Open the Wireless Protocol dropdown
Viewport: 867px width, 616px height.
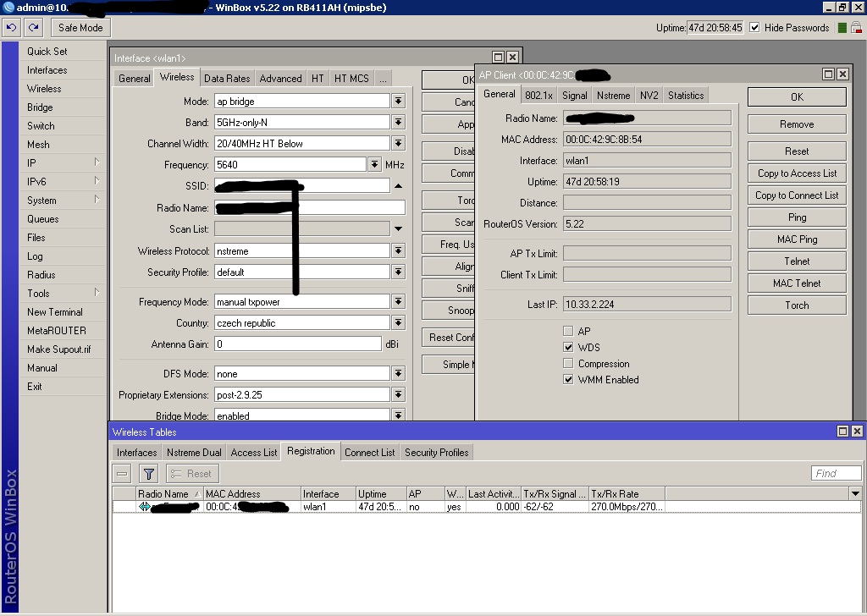coord(398,250)
